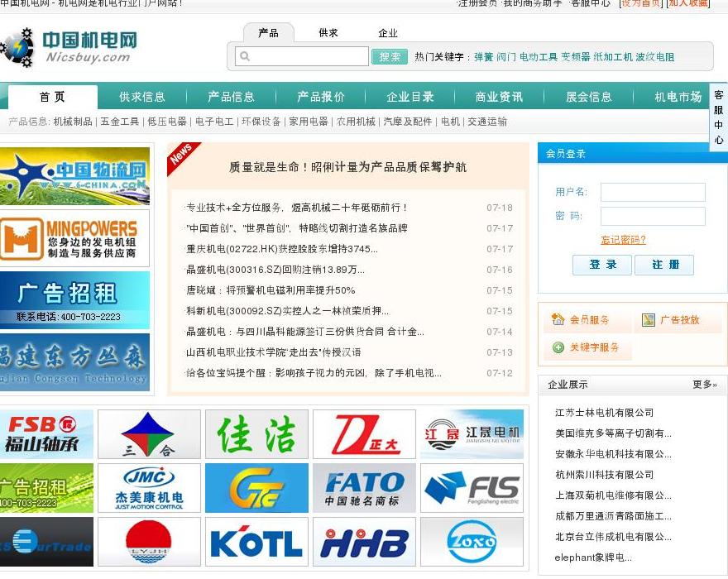Click the 搜索 search button
728x579 pixels.
(x=390, y=56)
